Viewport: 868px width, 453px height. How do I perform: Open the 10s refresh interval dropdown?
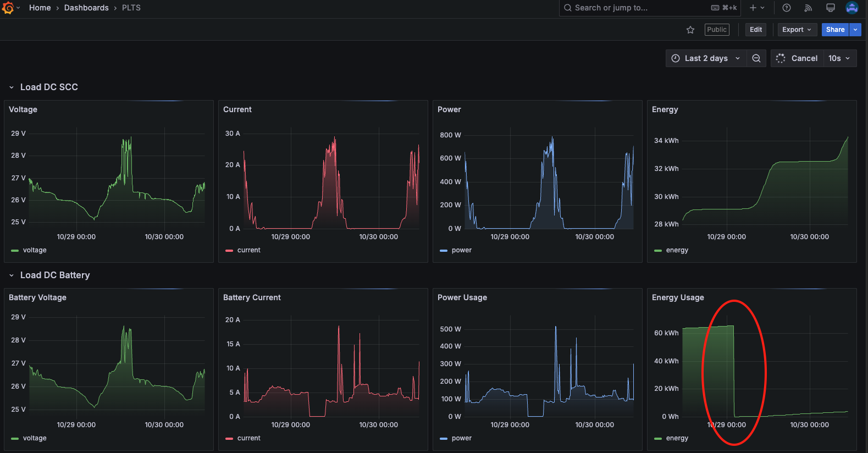pos(839,58)
